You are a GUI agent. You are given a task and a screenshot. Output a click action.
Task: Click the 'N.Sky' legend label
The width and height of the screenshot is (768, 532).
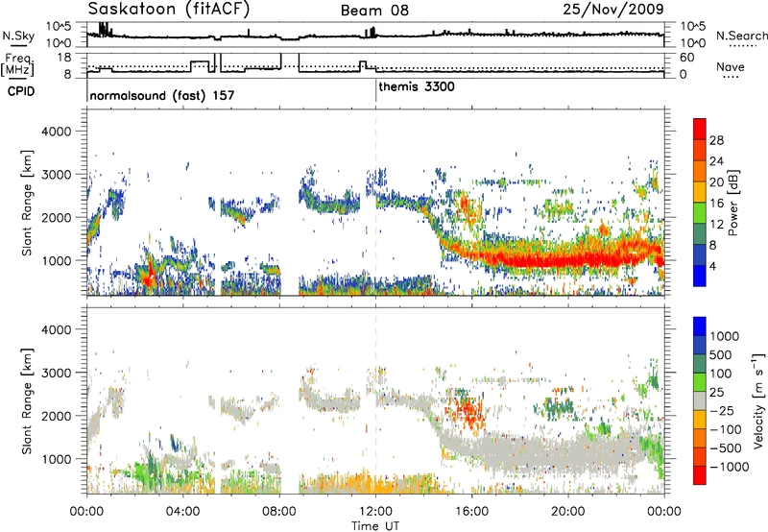pos(18,36)
